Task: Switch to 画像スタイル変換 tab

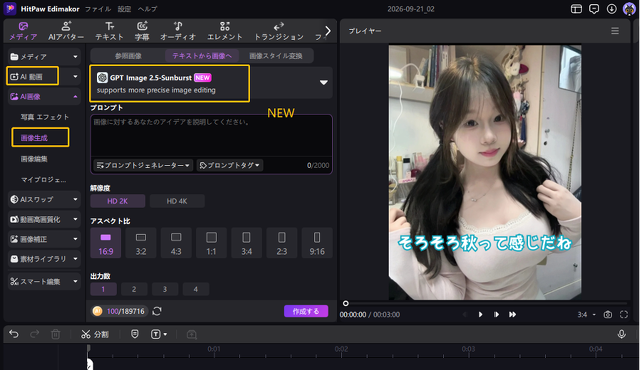Action: tap(276, 56)
